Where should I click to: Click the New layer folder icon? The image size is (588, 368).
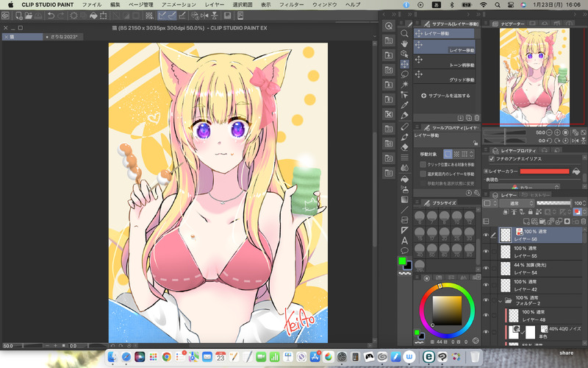pos(542,222)
